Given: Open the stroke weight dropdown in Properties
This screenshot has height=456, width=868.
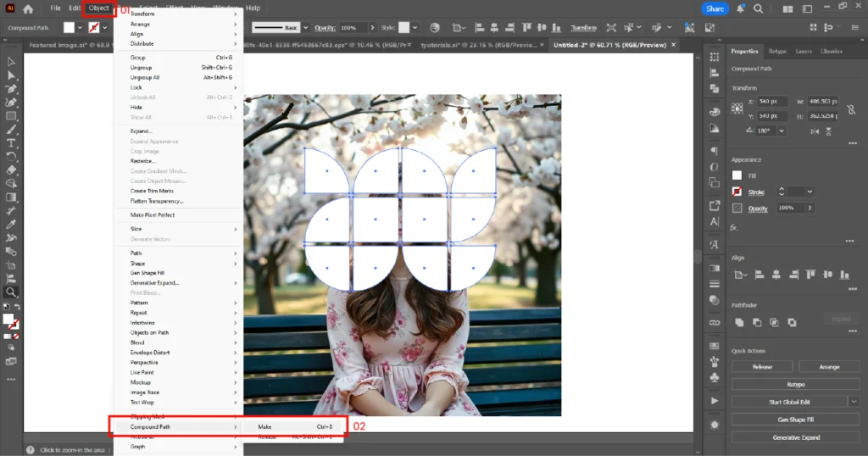Looking at the screenshot, I should (x=810, y=192).
